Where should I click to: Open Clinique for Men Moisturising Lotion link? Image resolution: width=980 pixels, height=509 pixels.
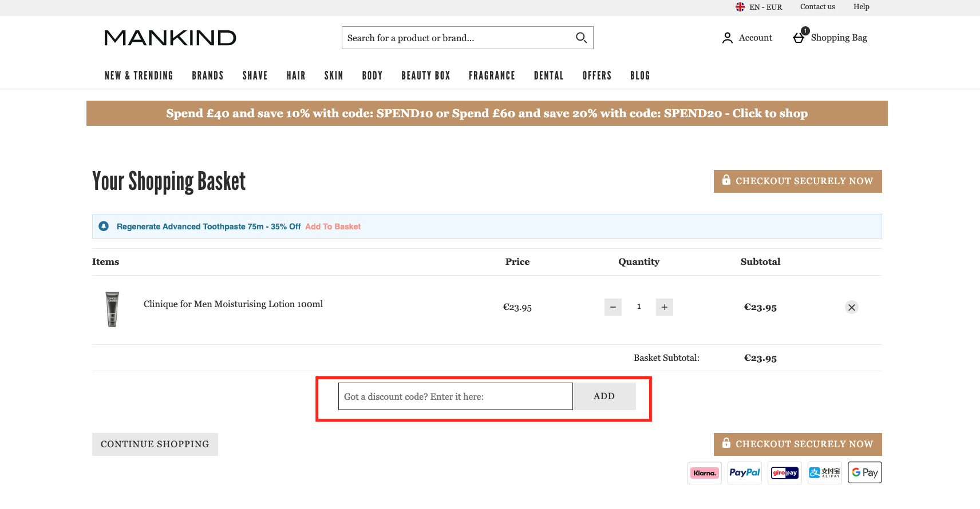[233, 304]
